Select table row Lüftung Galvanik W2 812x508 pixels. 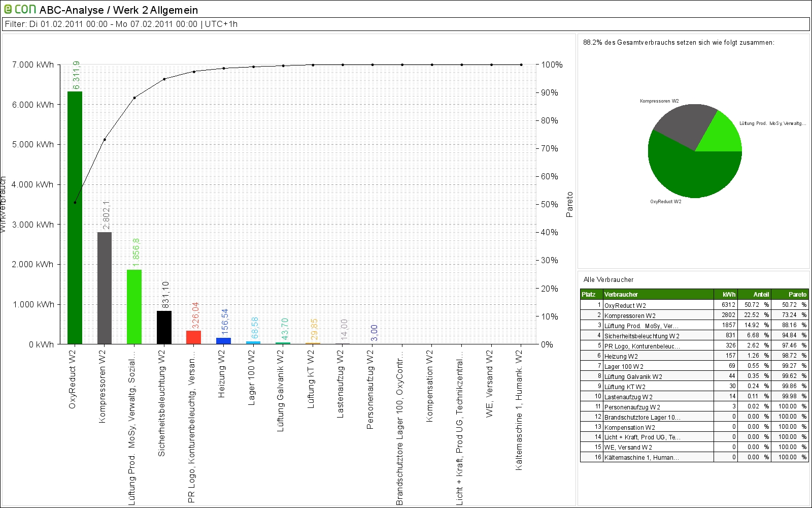point(694,376)
